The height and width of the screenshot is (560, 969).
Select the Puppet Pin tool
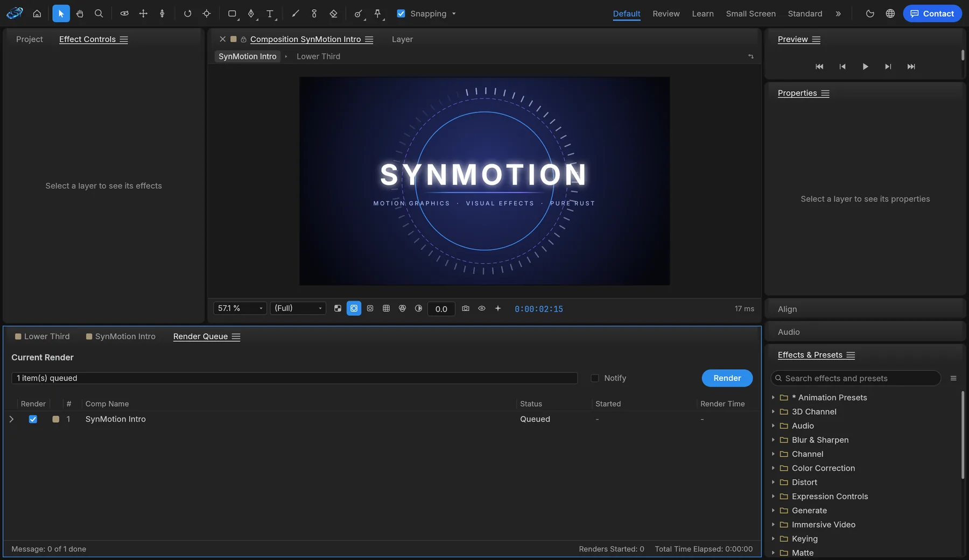tap(377, 13)
